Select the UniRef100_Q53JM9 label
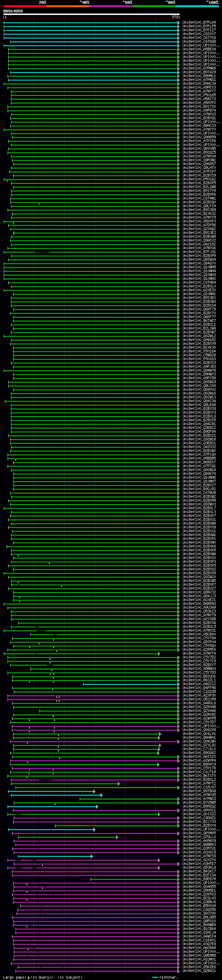 tap(199, 699)
